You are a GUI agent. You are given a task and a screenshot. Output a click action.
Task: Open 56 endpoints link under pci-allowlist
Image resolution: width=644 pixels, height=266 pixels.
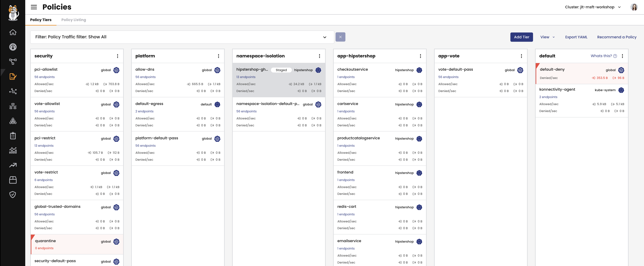click(44, 77)
